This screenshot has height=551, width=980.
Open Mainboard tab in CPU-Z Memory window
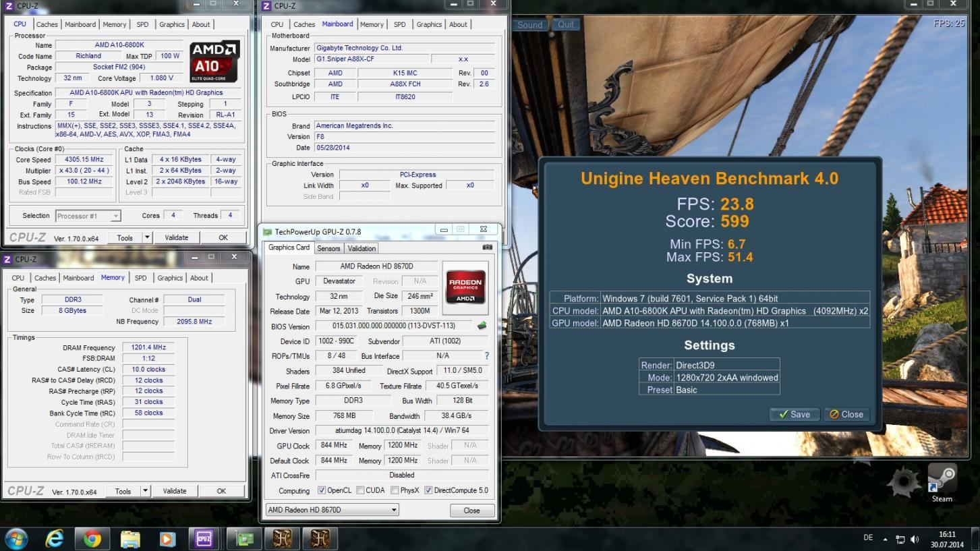(78, 278)
